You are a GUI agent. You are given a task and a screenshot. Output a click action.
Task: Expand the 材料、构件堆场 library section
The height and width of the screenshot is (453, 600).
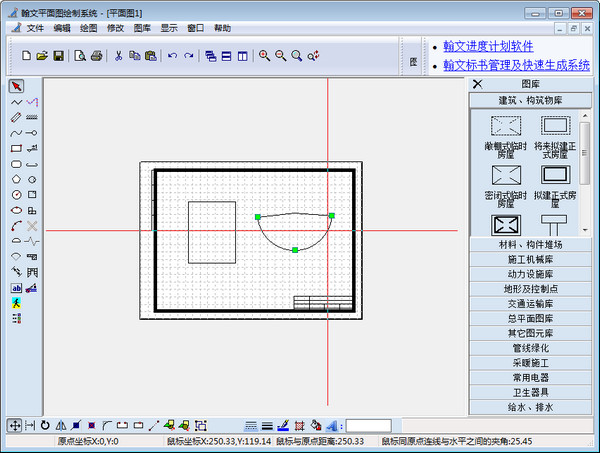coord(529,244)
